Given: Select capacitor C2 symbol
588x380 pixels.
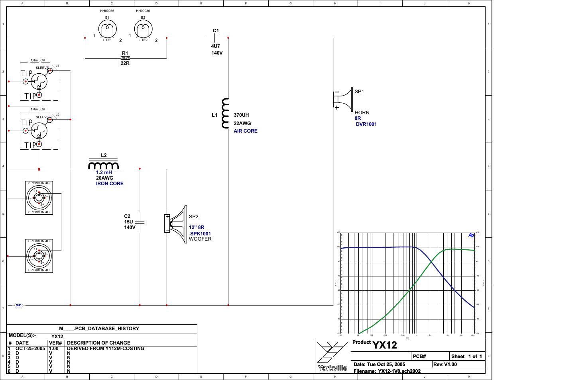Looking at the screenshot, I should pyautogui.click(x=140, y=222).
